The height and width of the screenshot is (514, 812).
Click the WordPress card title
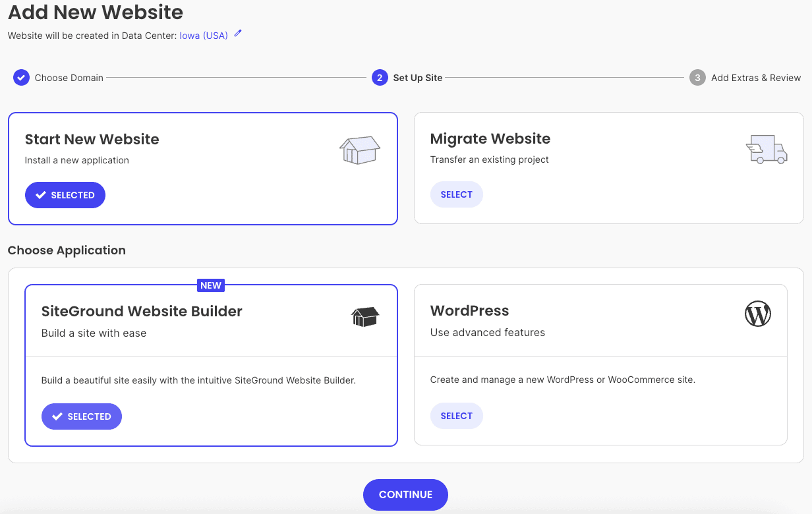tap(470, 310)
